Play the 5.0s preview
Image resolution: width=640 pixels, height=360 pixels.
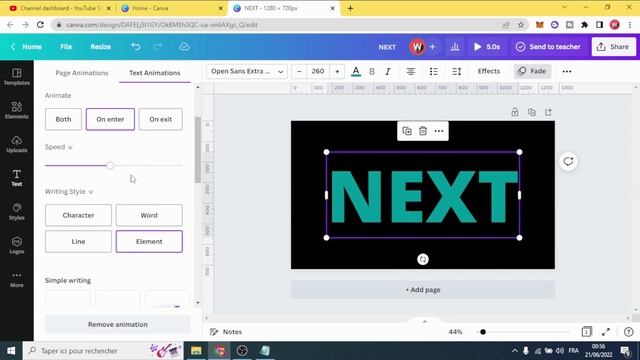pyautogui.click(x=487, y=47)
